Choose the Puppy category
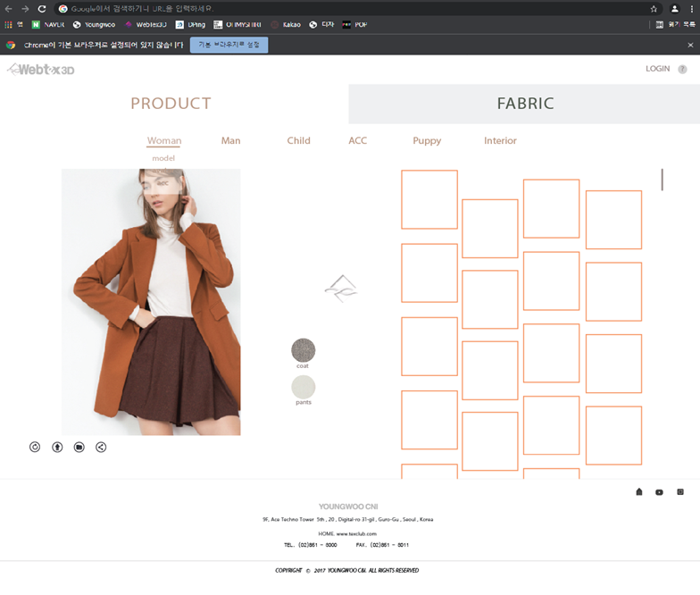Screen dimensions: 700x595 427,140
